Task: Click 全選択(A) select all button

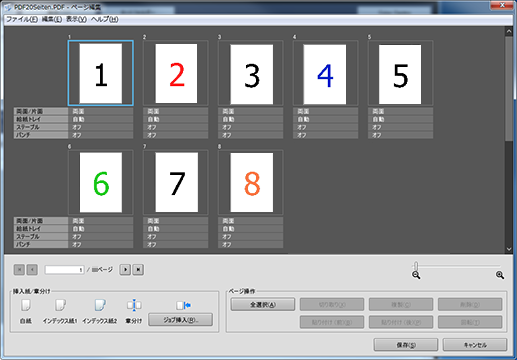Action: click(x=263, y=304)
